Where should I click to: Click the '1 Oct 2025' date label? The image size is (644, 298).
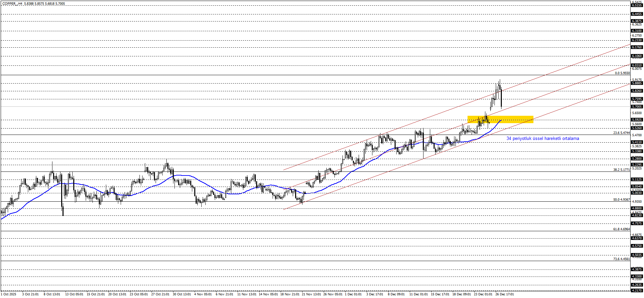pos(8,294)
